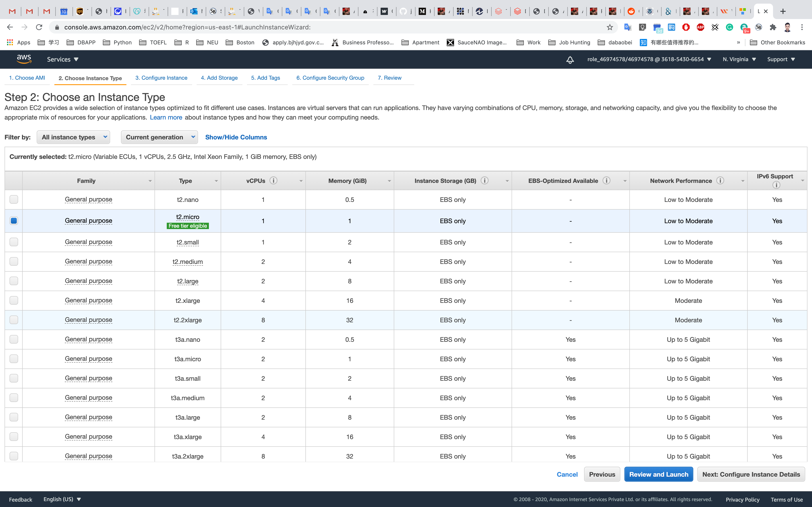812x507 pixels.
Task: Click the vCPUs column info icon
Action: [273, 181]
